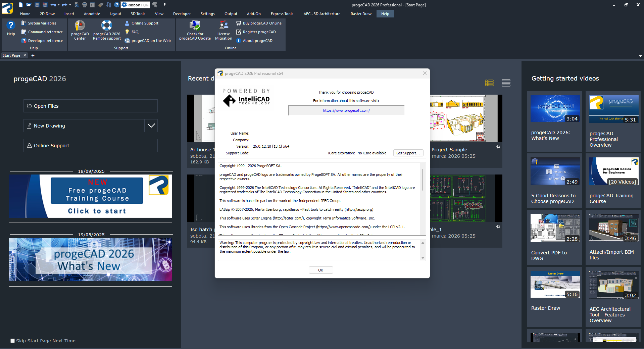Switch to the 2D Draw ribbon tab
This screenshot has width=644, height=349.
tap(47, 14)
